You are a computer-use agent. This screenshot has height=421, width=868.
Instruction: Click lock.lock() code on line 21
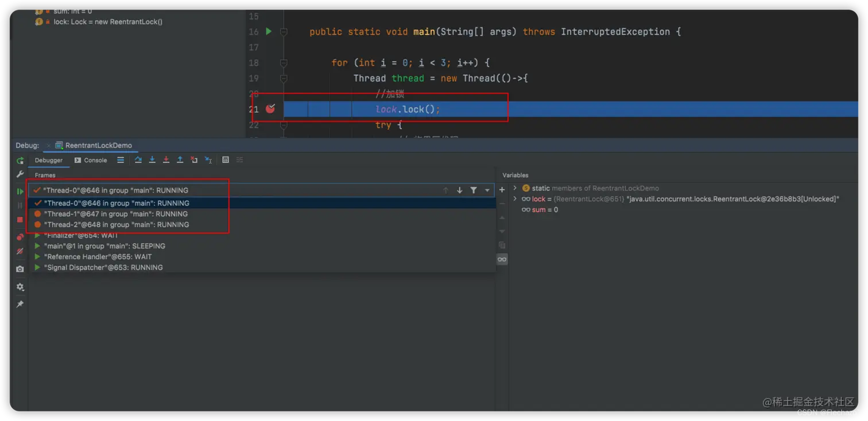tap(408, 110)
